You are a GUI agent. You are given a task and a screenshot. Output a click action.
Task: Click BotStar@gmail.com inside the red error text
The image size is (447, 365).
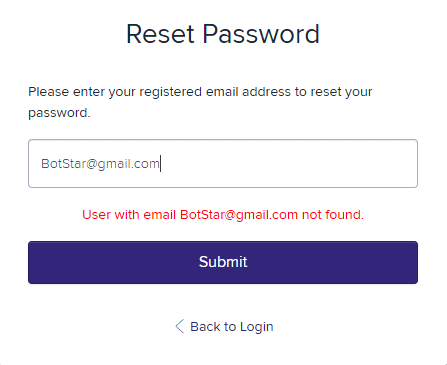[239, 215]
